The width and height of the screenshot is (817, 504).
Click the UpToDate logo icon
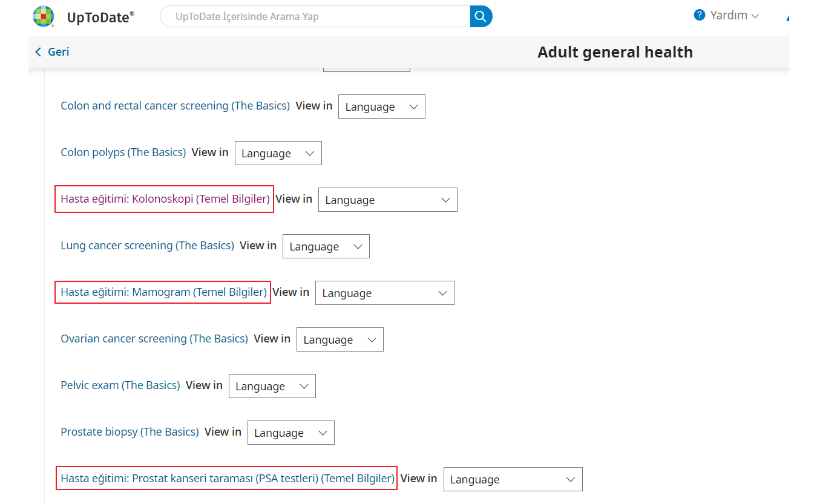pyautogui.click(x=44, y=16)
